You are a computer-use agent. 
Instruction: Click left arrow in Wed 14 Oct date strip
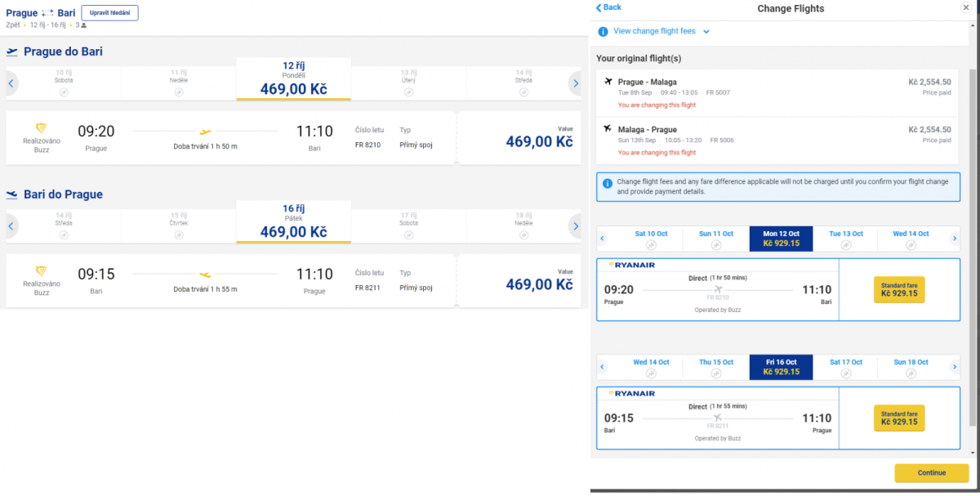point(603,368)
